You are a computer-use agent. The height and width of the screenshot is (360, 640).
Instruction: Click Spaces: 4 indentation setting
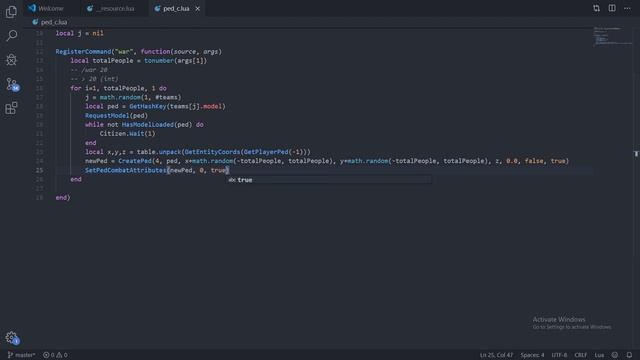point(532,355)
